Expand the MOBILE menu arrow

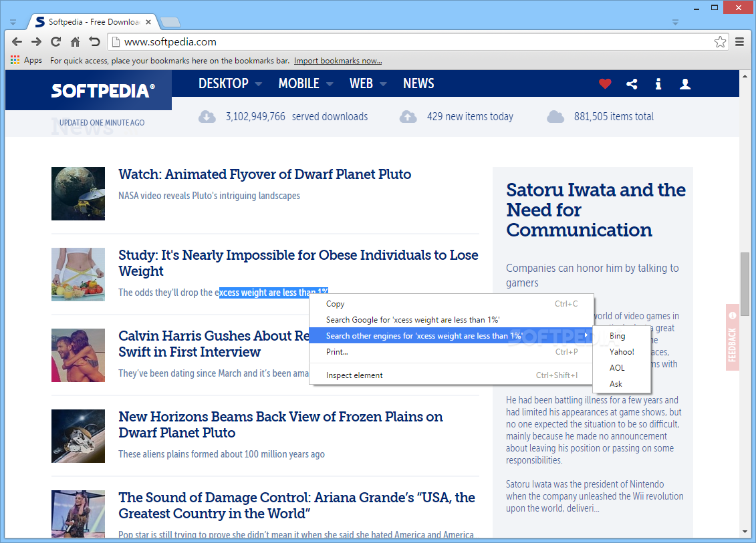click(x=330, y=84)
